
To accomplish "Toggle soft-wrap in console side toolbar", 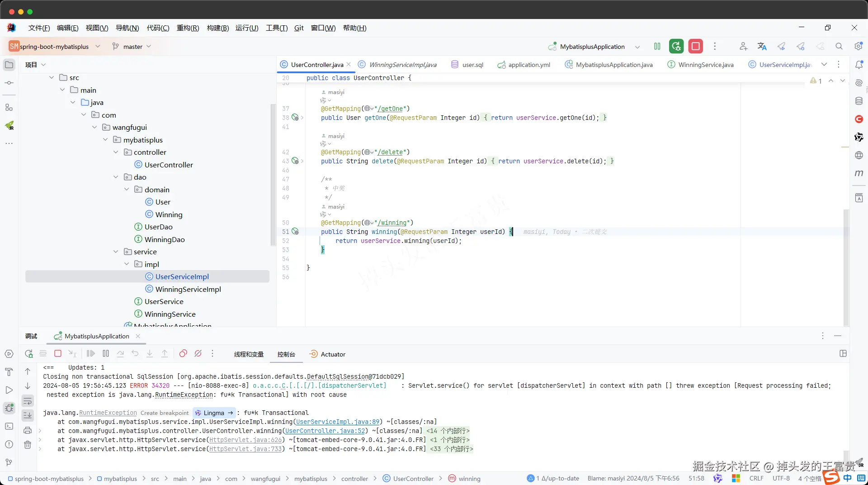I will [x=28, y=401].
